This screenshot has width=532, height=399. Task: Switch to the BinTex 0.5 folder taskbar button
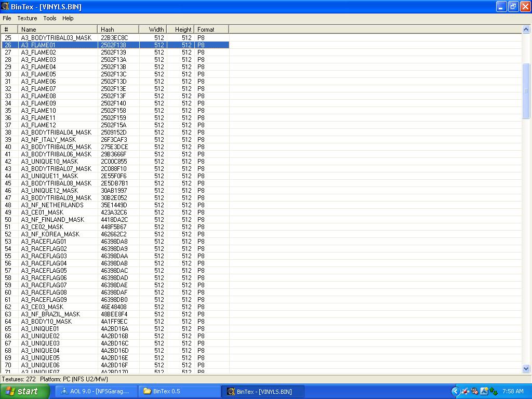coord(180,391)
